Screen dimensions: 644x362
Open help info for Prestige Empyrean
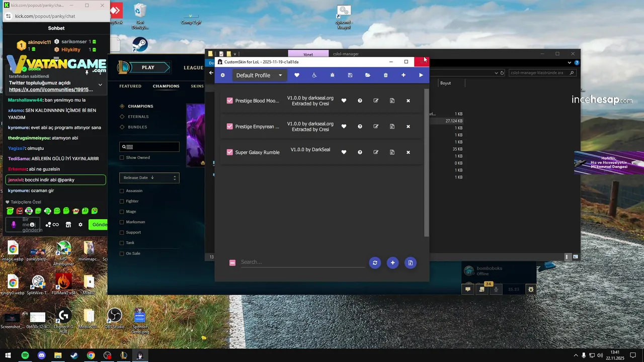pyautogui.click(x=360, y=126)
